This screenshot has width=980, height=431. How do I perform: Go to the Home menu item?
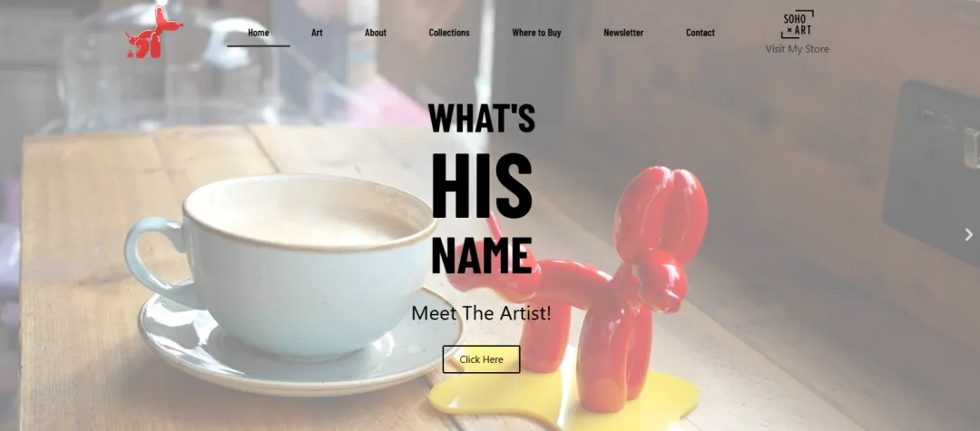(258, 33)
